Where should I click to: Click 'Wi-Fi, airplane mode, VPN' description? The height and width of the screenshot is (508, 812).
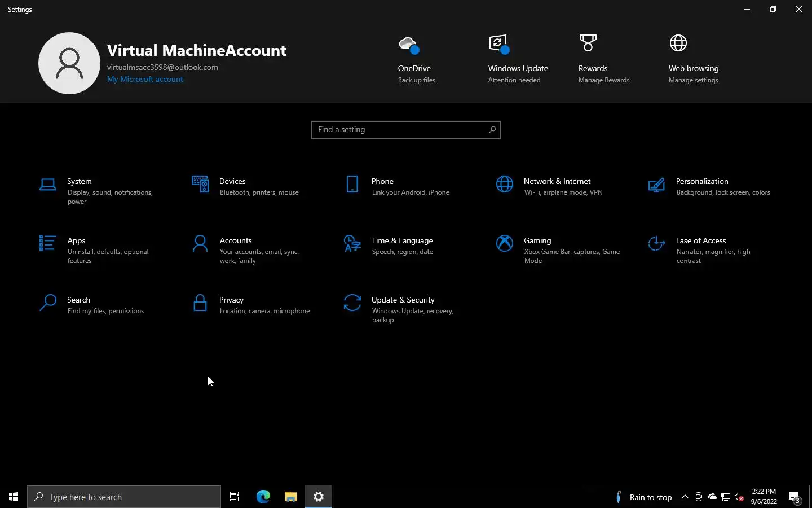click(563, 192)
